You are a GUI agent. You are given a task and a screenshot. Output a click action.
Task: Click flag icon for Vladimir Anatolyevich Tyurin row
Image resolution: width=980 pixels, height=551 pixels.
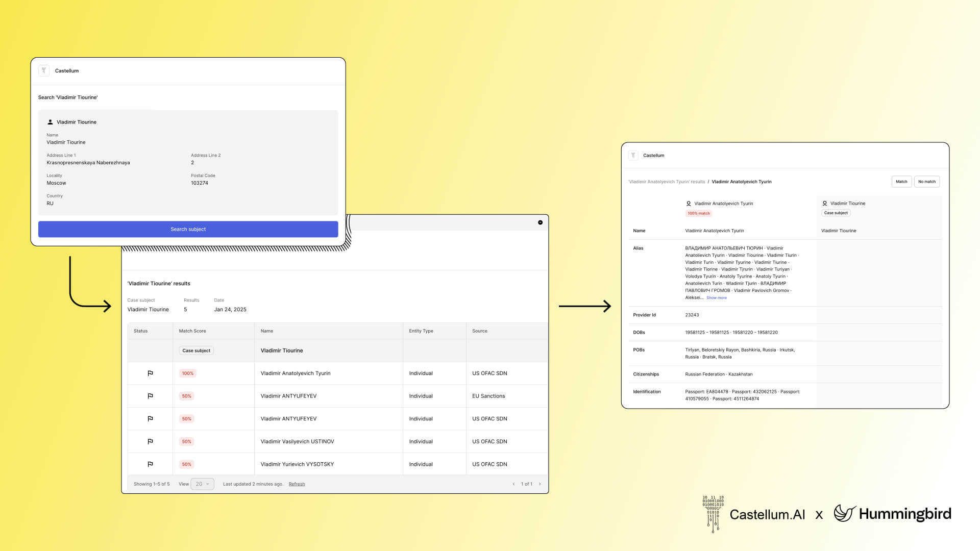(x=150, y=373)
